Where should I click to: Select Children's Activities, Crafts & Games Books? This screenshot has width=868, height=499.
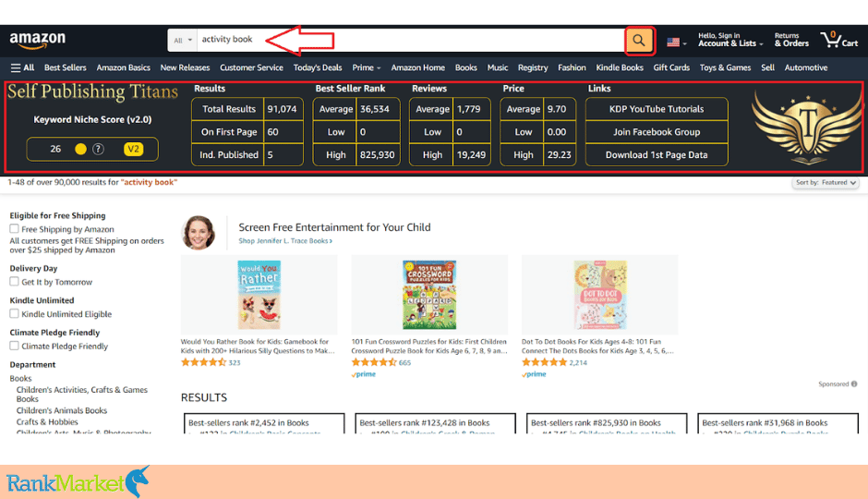coord(82,395)
